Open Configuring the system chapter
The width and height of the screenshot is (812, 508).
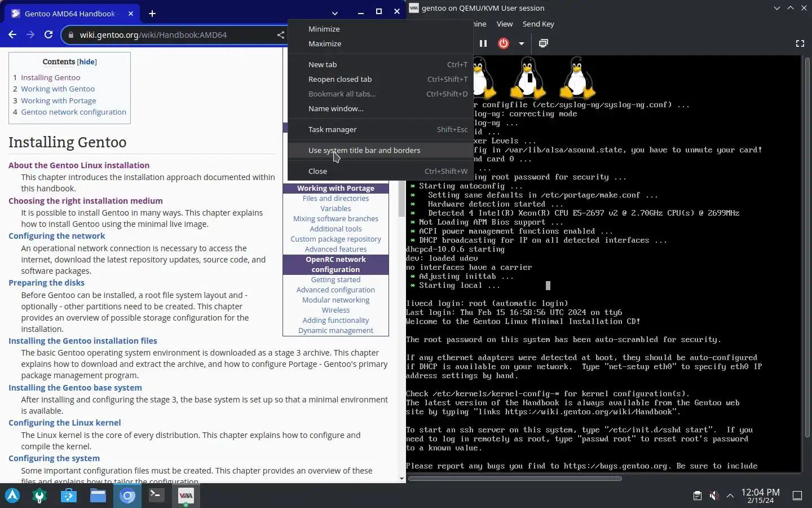click(x=54, y=458)
